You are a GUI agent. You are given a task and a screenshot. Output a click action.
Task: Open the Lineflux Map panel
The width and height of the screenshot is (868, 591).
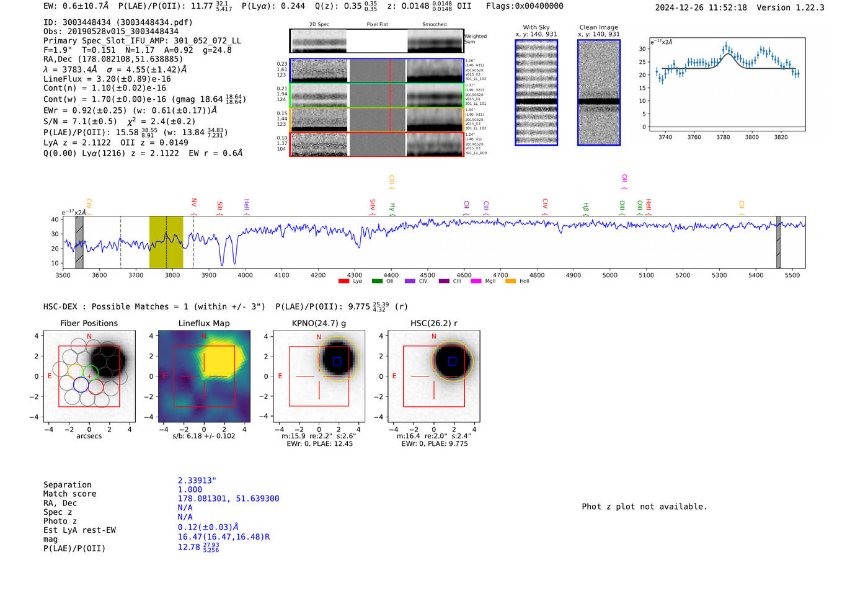204,376
